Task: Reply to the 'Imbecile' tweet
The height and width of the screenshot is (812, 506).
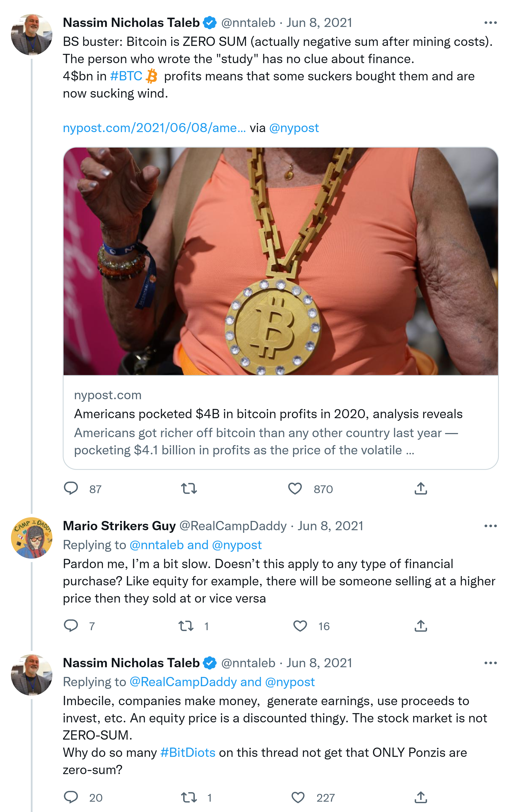Action: [71, 797]
